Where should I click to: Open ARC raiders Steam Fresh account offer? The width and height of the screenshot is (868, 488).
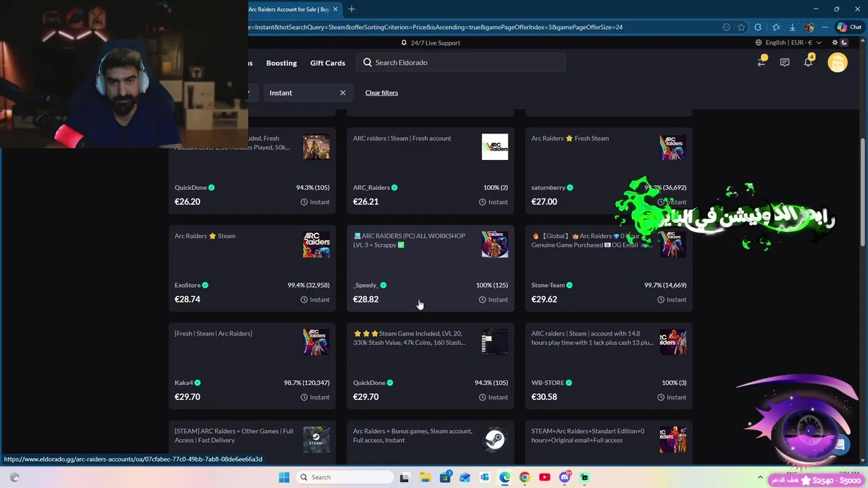(x=402, y=138)
